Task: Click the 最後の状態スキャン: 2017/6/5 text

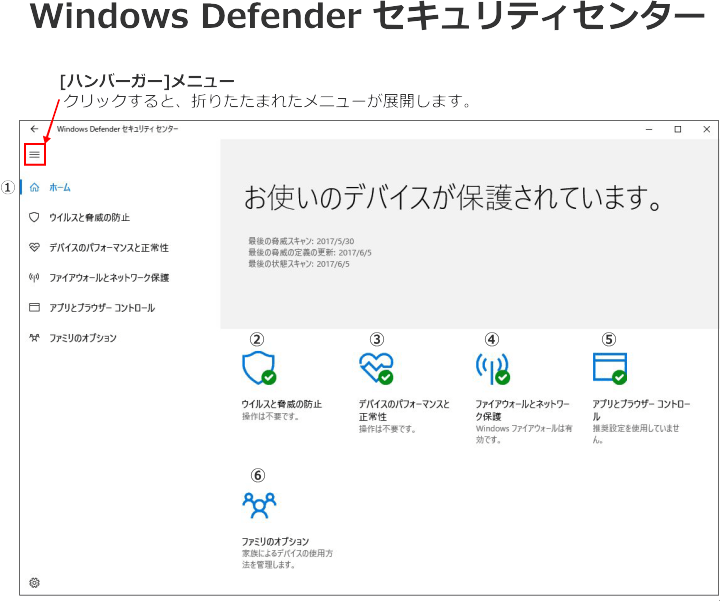Action: tap(299, 264)
